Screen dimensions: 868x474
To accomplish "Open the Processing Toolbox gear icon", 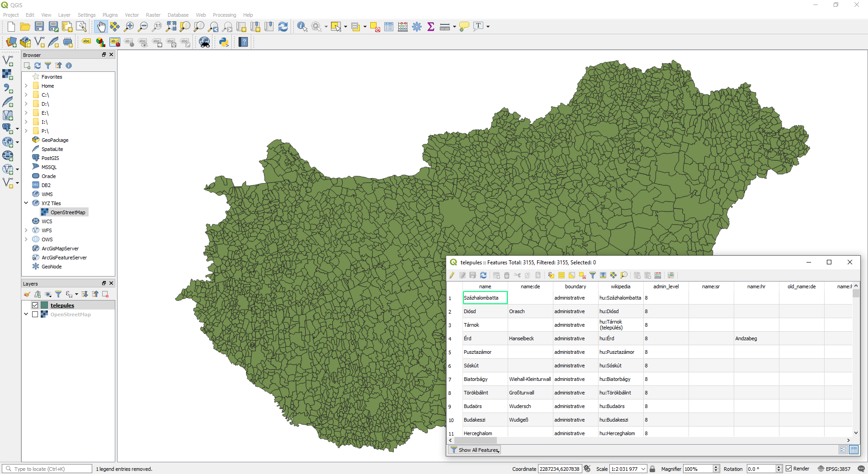I will [x=417, y=27].
